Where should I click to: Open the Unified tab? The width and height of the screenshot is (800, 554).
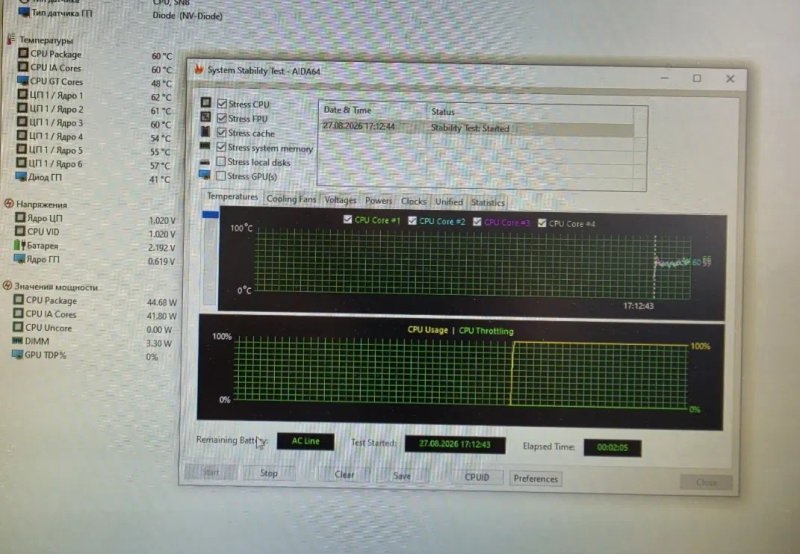pyautogui.click(x=449, y=202)
